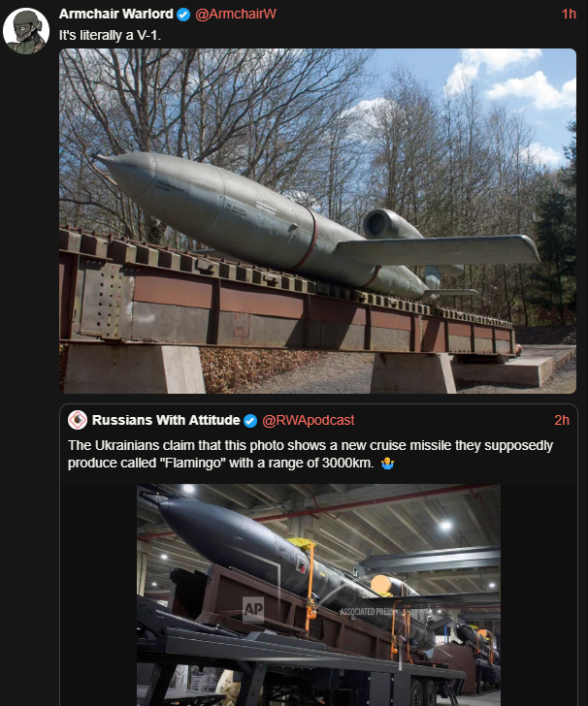The image size is (588, 706).
Task: Open the Russians With Attitude display name
Action: pyautogui.click(x=166, y=420)
